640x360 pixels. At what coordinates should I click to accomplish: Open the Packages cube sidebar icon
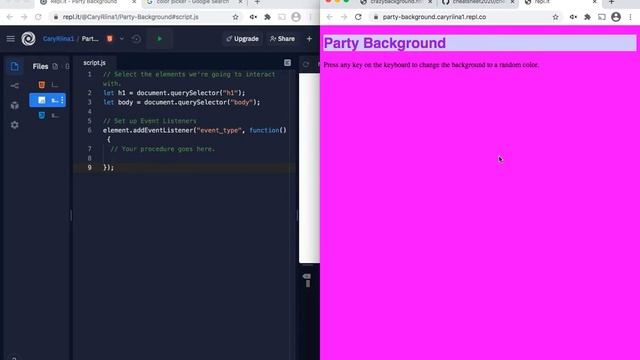coord(14,105)
